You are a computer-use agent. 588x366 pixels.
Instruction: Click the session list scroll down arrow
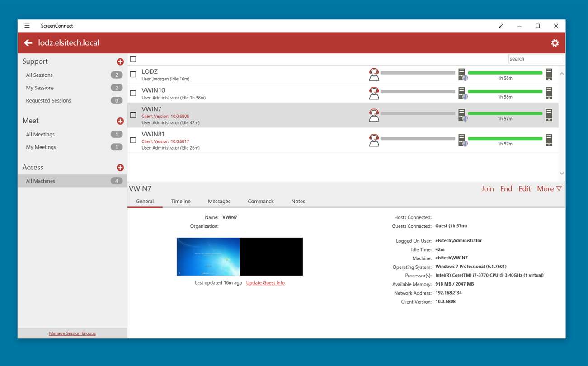click(562, 173)
